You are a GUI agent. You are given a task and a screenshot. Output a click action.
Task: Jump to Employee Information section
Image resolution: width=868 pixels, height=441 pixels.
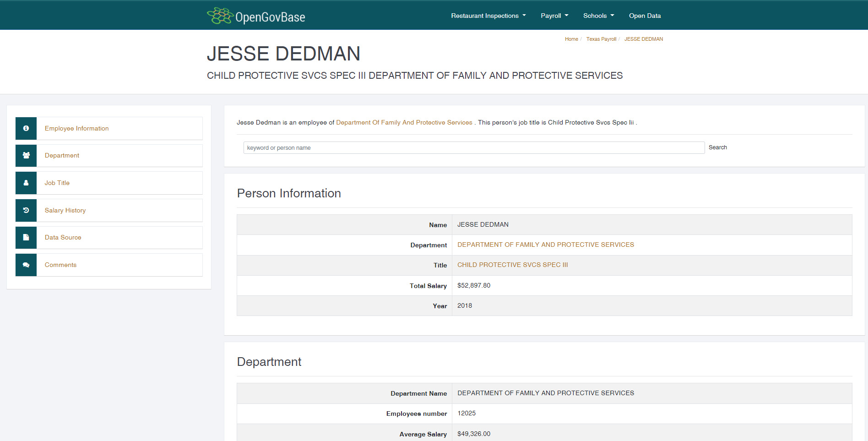point(76,128)
